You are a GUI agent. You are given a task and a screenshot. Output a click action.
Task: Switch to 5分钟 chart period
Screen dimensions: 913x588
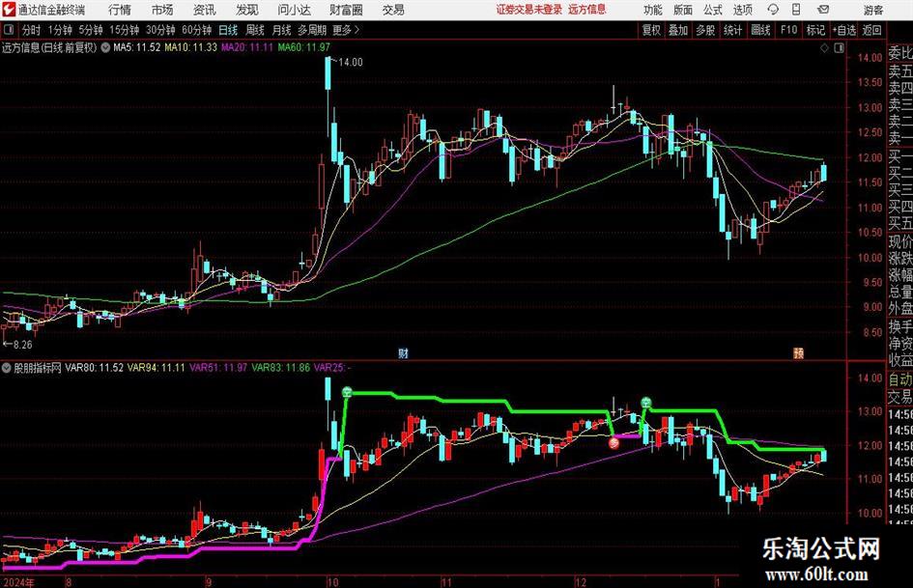tap(90, 30)
